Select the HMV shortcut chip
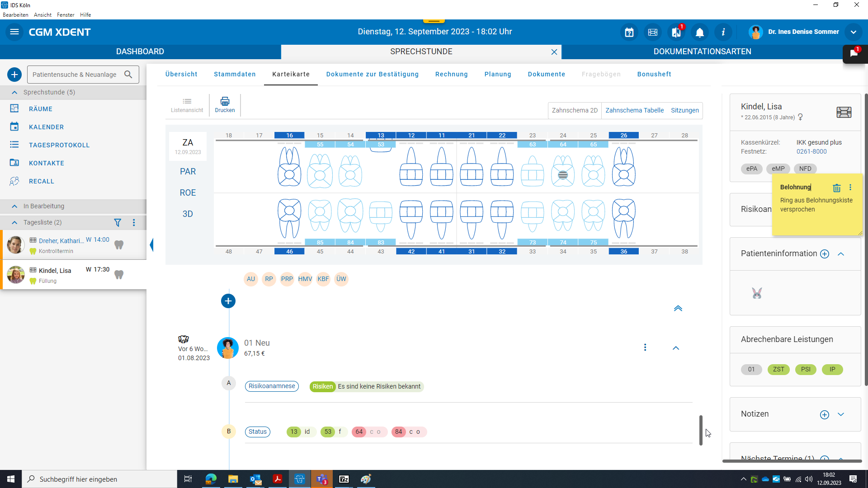The width and height of the screenshot is (868, 488). coord(305,279)
